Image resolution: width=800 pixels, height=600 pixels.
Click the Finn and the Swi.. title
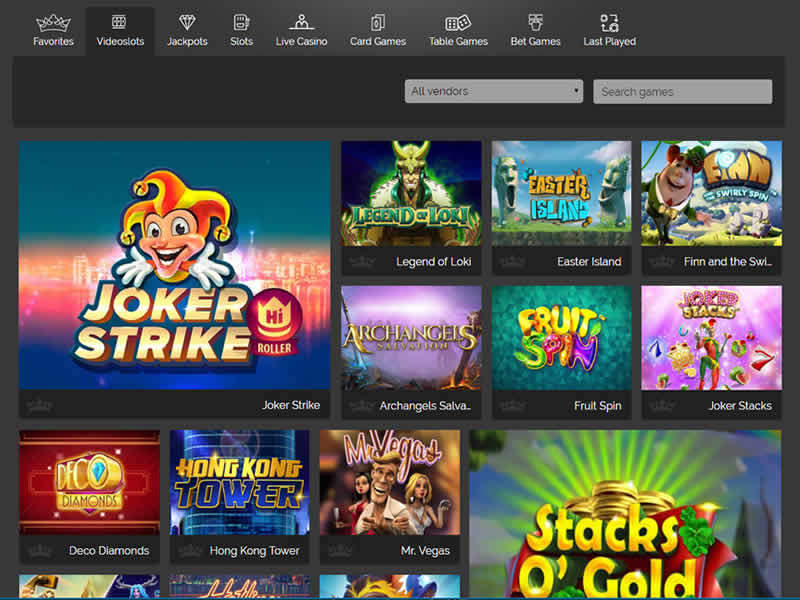pos(728,262)
